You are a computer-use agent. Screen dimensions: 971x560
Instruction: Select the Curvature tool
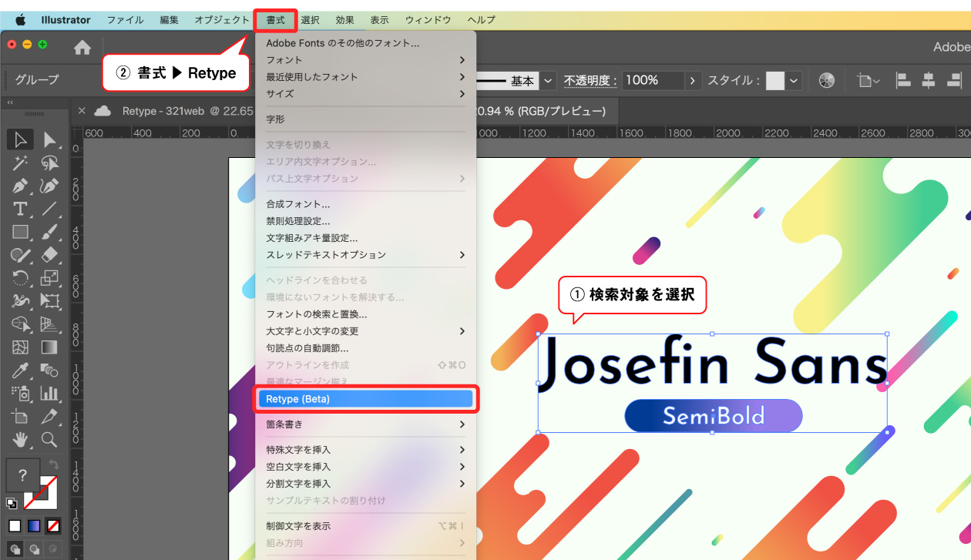coord(50,186)
